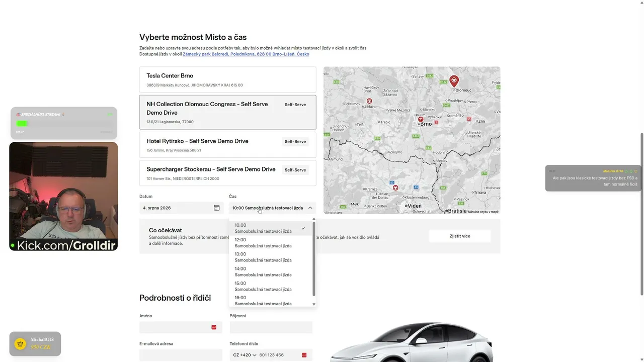
Task: Click the Michal0118 chat message bubble
Action: coord(593,178)
